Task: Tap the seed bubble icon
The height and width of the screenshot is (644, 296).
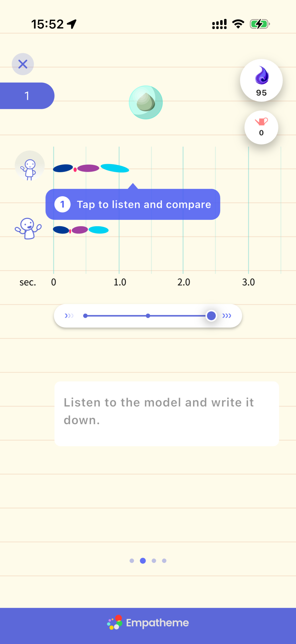Action: pos(146,102)
